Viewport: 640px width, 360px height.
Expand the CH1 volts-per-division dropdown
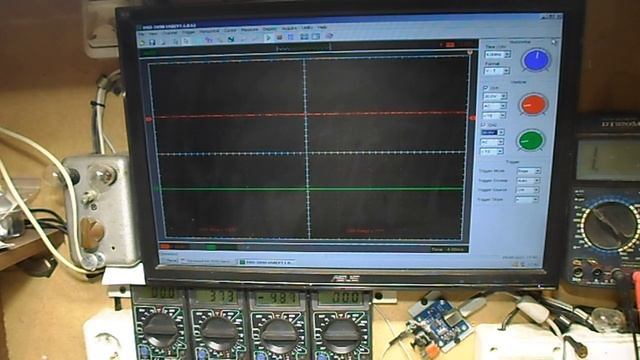pos(504,96)
